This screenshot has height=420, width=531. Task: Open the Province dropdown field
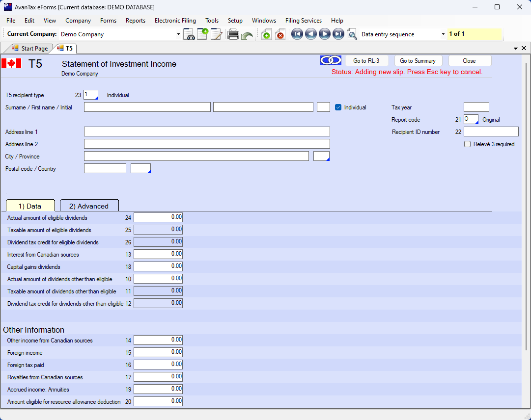click(x=322, y=157)
